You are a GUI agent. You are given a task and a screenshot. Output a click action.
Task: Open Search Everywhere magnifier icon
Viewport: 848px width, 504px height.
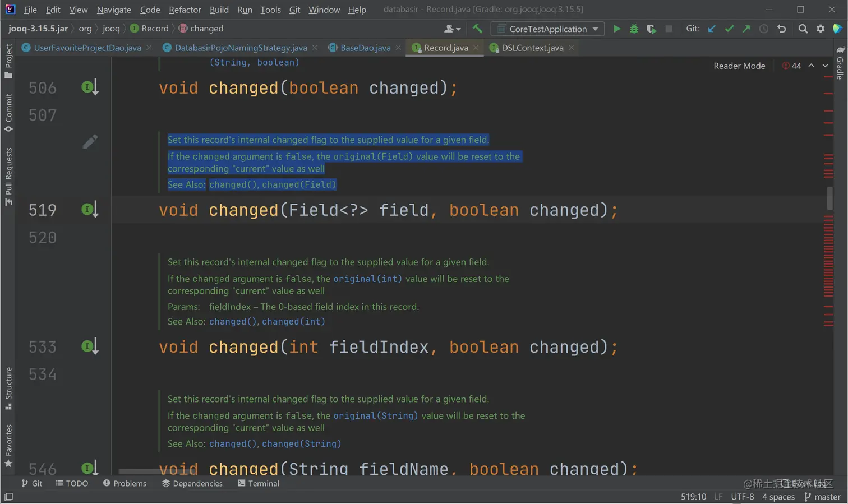803,29
